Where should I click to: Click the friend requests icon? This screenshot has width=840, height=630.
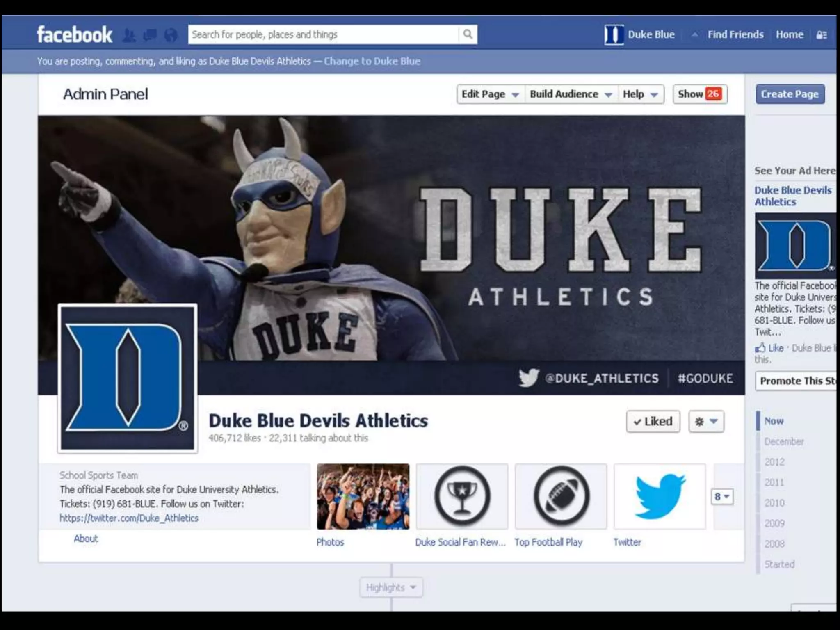129,35
